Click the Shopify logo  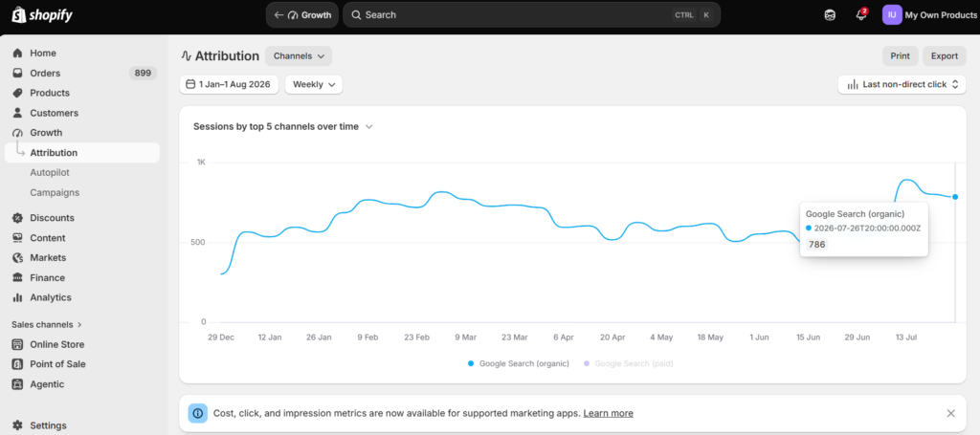(x=42, y=15)
